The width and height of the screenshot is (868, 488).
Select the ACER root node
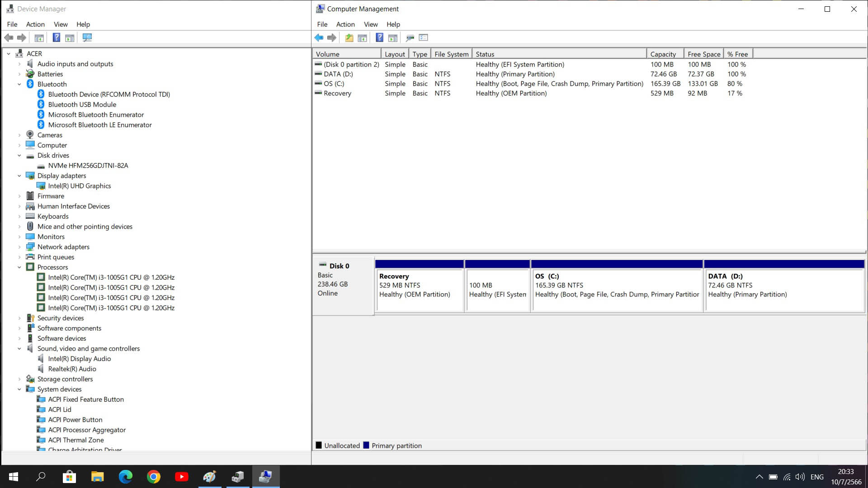click(x=34, y=54)
